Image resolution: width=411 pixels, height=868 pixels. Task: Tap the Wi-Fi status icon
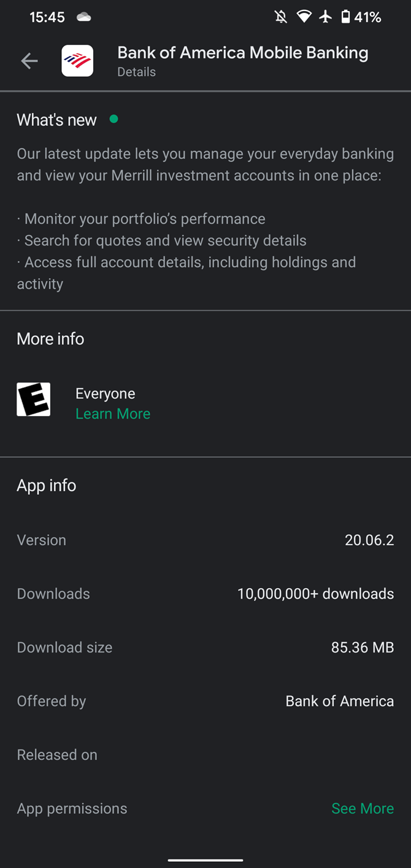304,17
